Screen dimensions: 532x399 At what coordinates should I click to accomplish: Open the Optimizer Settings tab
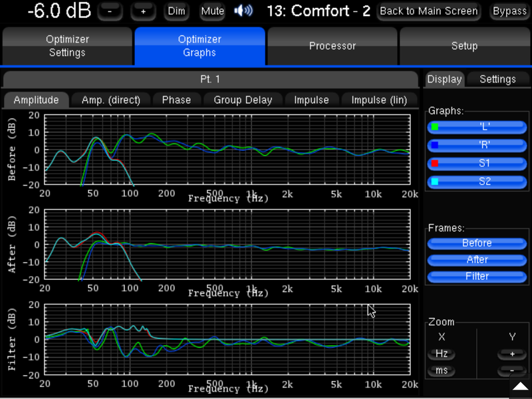(x=67, y=46)
